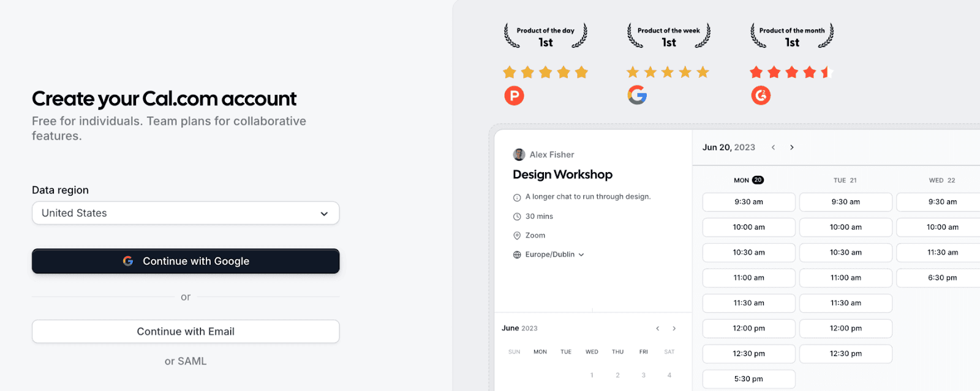Click the globe icon beside Europe/Dublin

coord(517,254)
